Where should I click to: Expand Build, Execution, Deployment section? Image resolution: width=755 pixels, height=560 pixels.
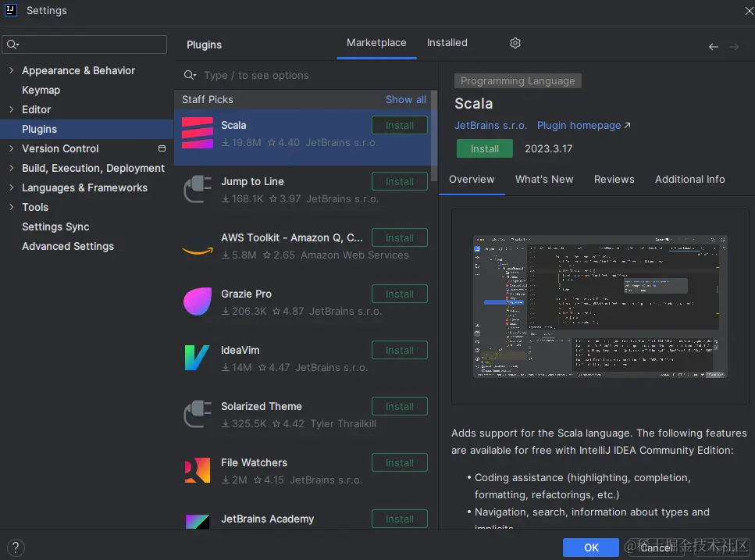pyautogui.click(x=11, y=168)
